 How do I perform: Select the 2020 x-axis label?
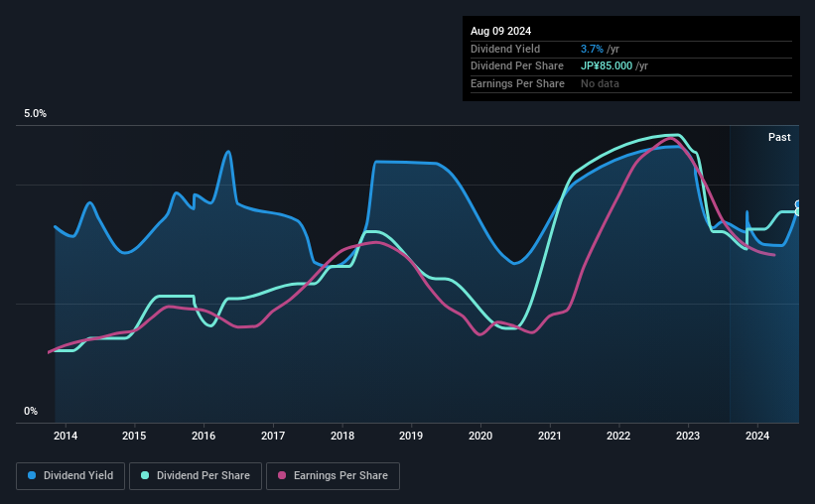(x=480, y=436)
